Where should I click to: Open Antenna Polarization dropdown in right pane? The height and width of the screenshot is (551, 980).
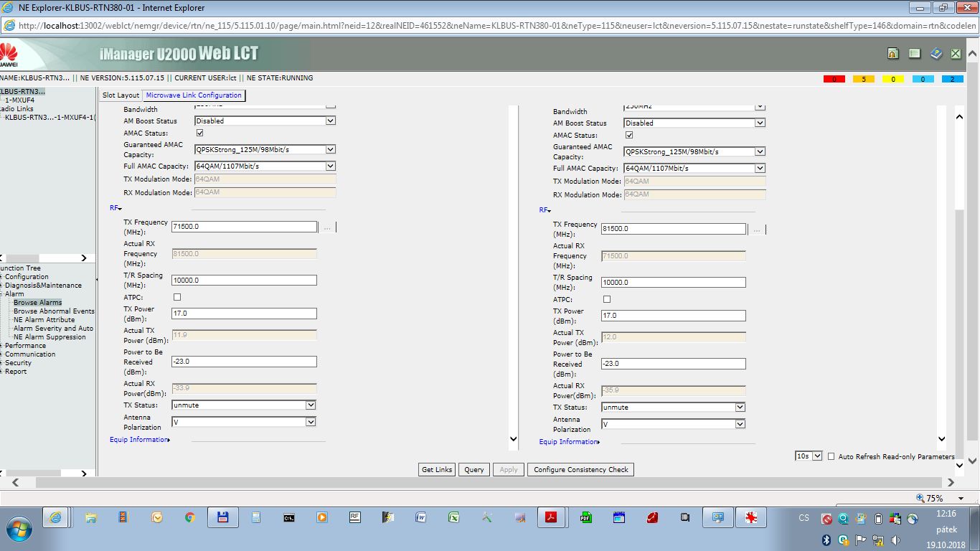pyautogui.click(x=674, y=425)
